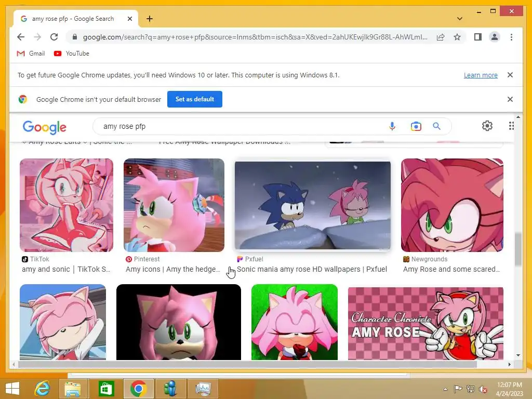Share this page using the share icon

tap(441, 37)
